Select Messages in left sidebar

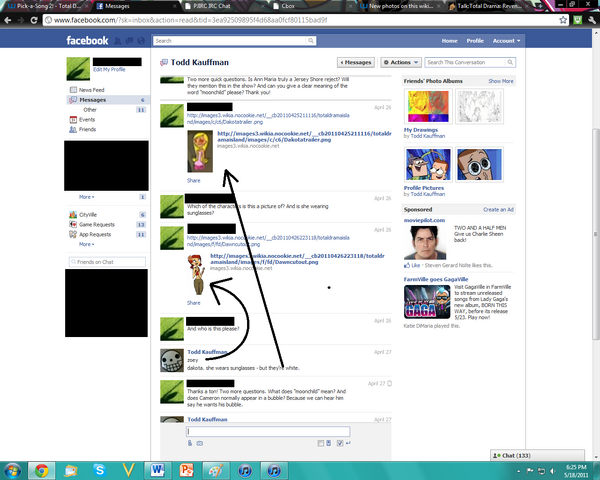click(x=108, y=100)
